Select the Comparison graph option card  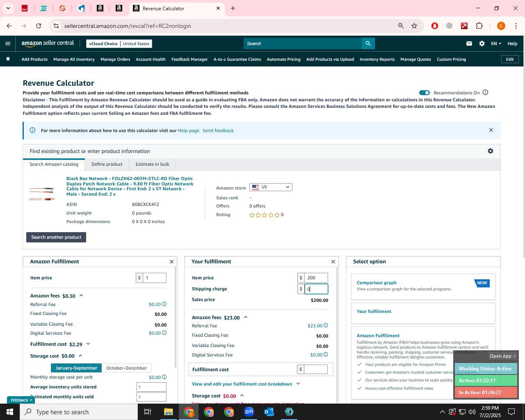click(x=423, y=287)
